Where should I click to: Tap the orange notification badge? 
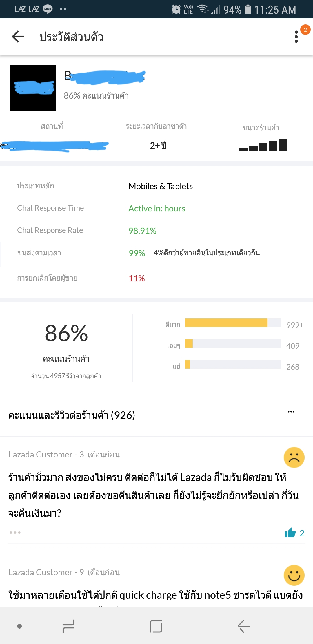[x=305, y=30]
